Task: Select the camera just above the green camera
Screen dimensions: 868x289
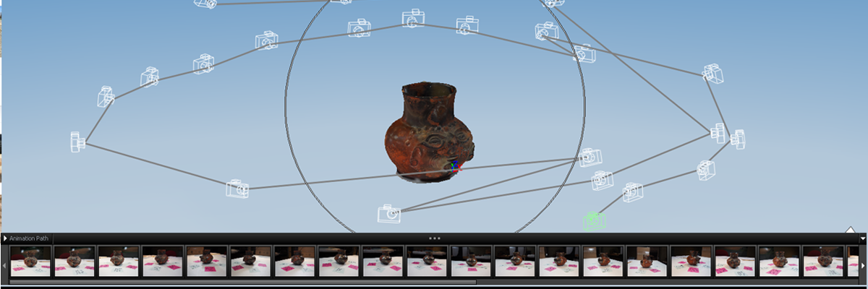Action: tap(632, 191)
